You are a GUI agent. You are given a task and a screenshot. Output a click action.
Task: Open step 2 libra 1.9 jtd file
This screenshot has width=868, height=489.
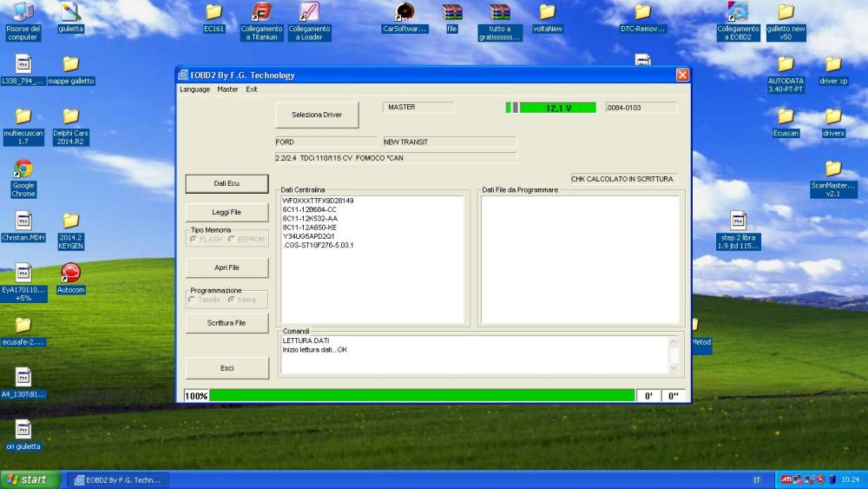[x=738, y=230]
